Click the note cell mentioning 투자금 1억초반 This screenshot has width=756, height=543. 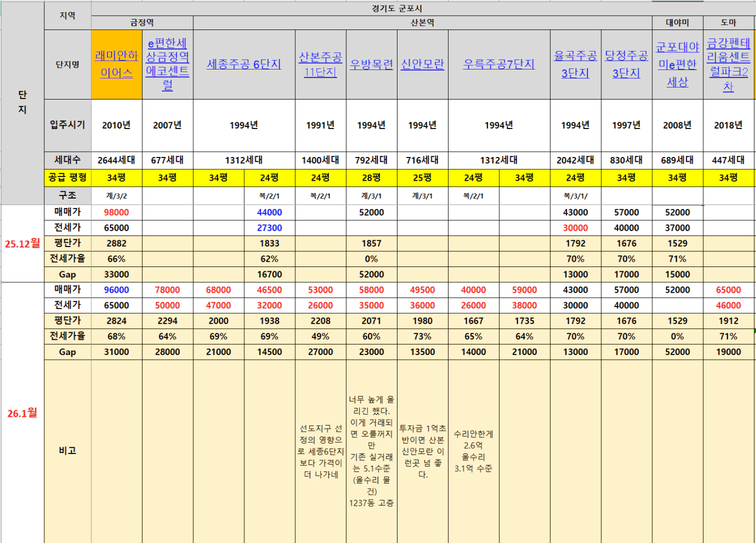422,451
